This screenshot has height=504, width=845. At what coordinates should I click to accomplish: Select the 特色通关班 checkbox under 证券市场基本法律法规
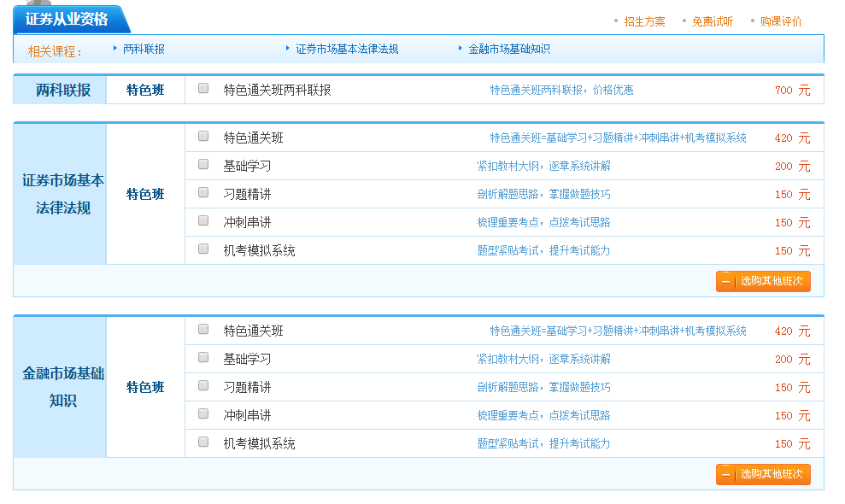point(202,137)
